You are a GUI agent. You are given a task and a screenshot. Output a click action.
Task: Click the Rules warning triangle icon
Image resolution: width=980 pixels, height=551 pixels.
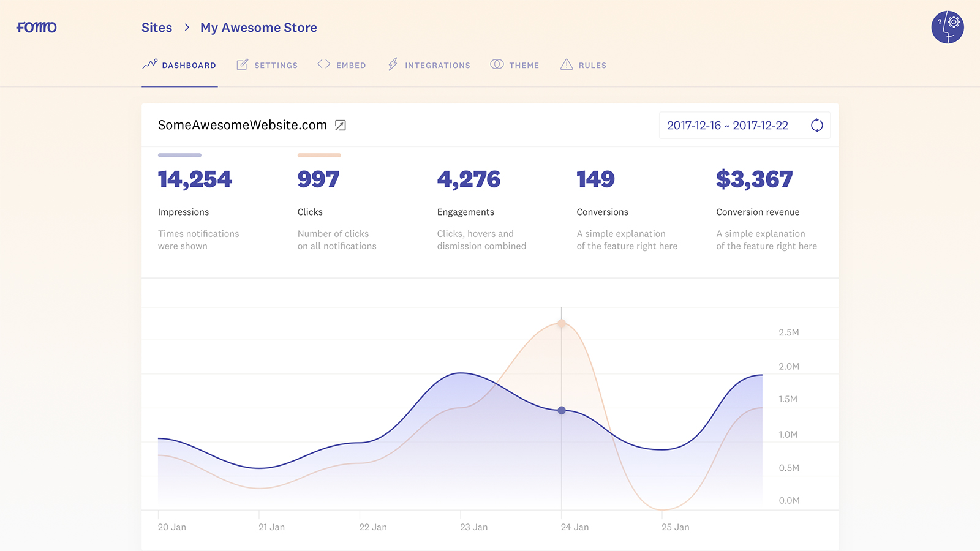point(567,64)
